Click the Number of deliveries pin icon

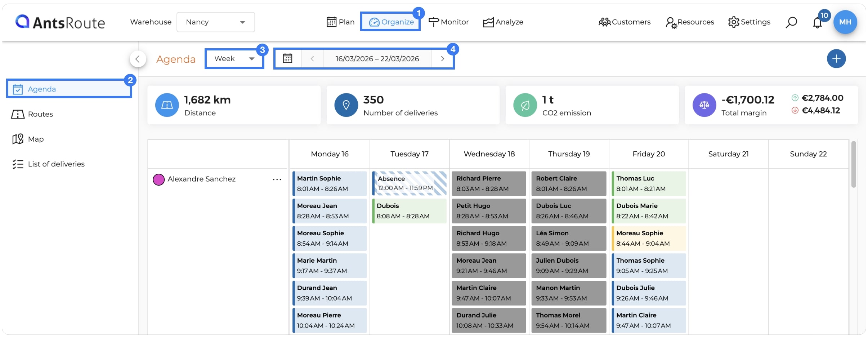(x=346, y=105)
